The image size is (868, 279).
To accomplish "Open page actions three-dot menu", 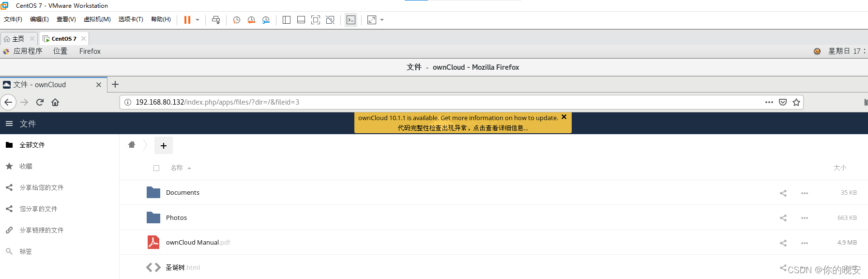I will coord(769,102).
